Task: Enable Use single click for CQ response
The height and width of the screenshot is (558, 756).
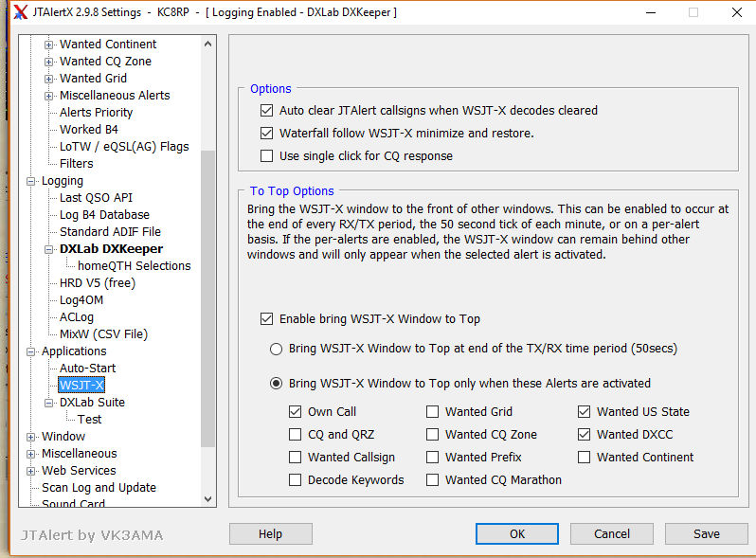Action: click(x=266, y=155)
